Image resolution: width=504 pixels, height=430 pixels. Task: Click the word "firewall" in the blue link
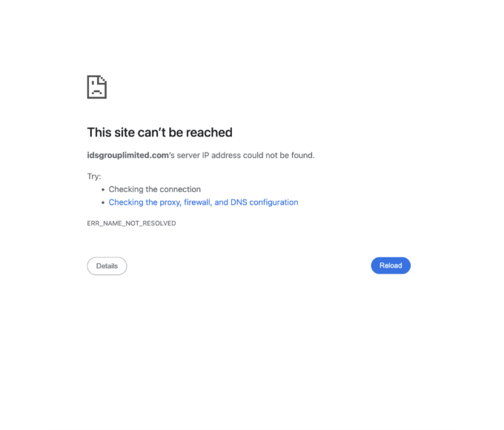click(196, 202)
